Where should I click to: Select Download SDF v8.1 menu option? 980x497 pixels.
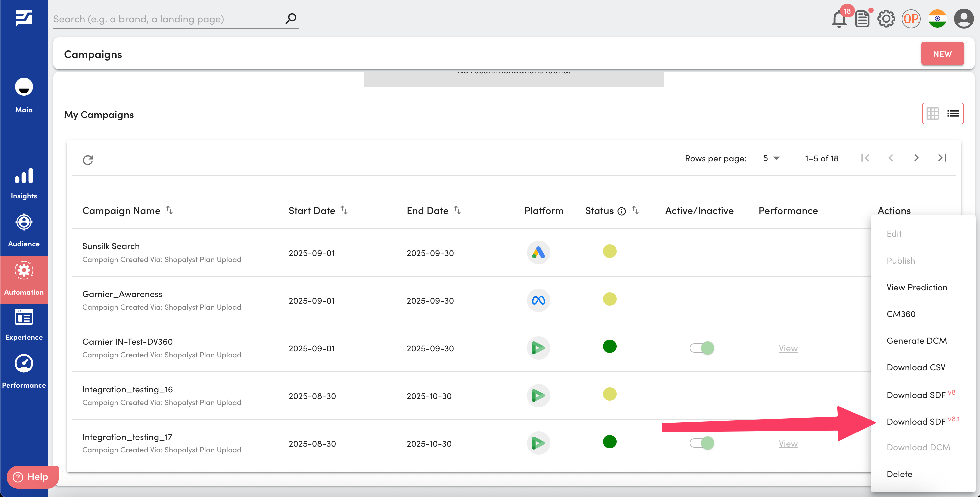916,421
